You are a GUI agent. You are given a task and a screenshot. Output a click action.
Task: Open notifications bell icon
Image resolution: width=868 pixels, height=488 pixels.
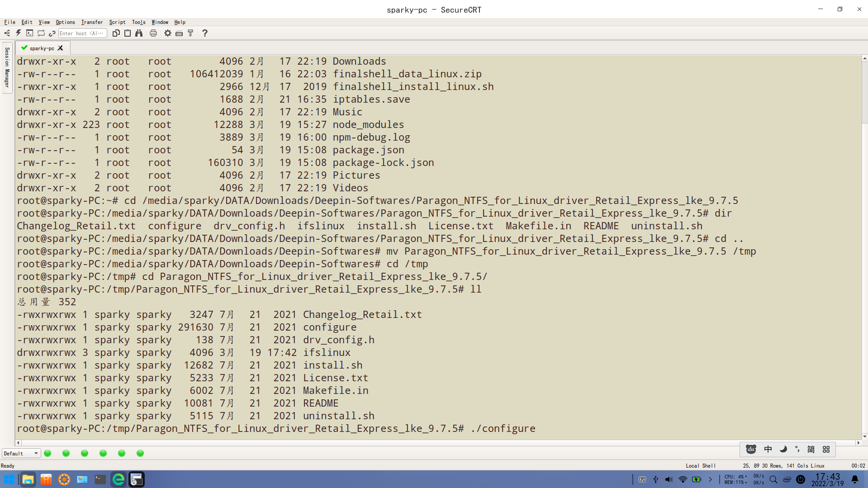click(855, 479)
